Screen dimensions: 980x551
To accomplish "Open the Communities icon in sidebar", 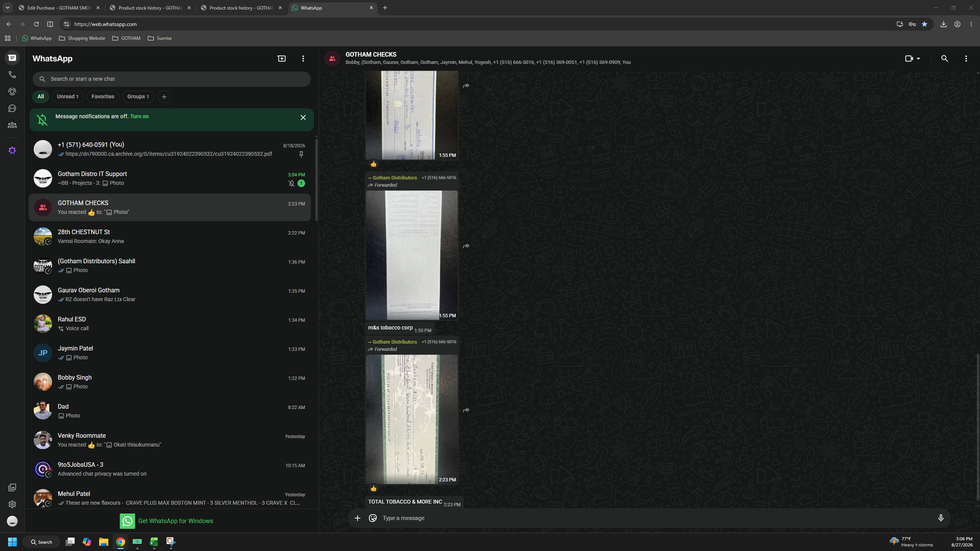I will point(12,125).
